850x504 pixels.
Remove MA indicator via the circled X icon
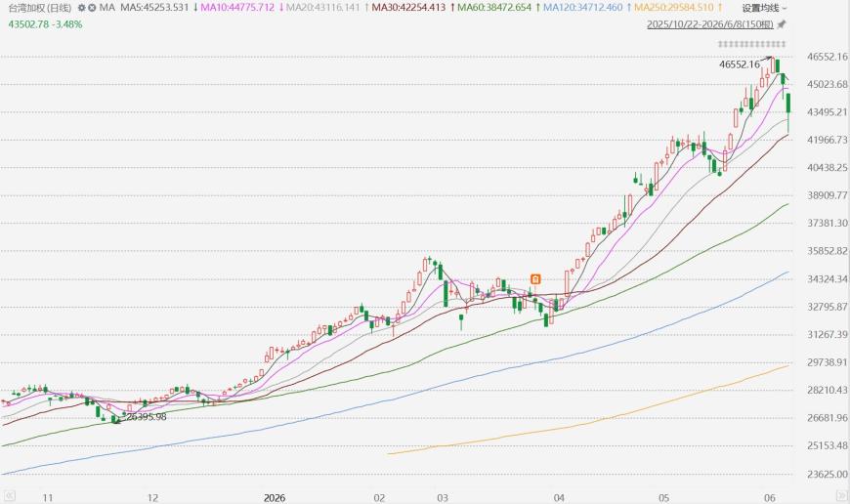(x=92, y=8)
